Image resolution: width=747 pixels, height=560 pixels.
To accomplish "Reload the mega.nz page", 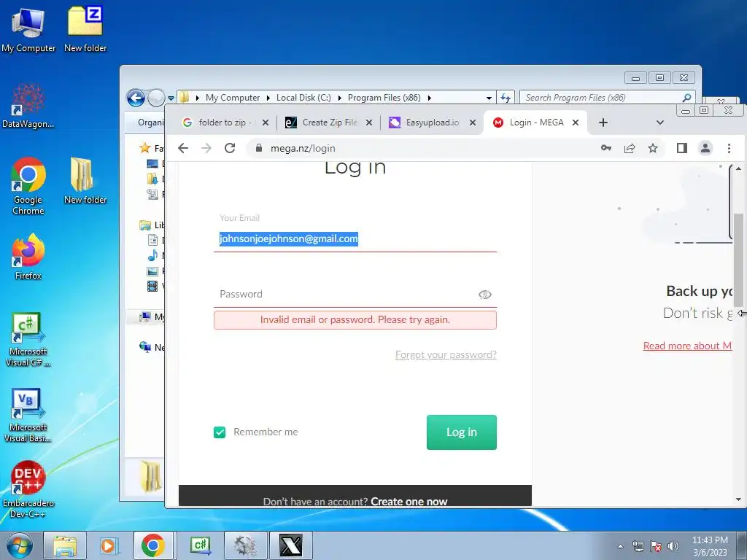I will [x=230, y=148].
